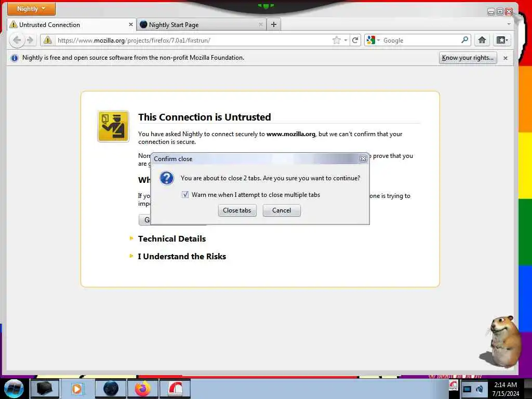This screenshot has width=532, height=399.
Task: Switch to the Untrusted Connection tab
Action: point(72,25)
